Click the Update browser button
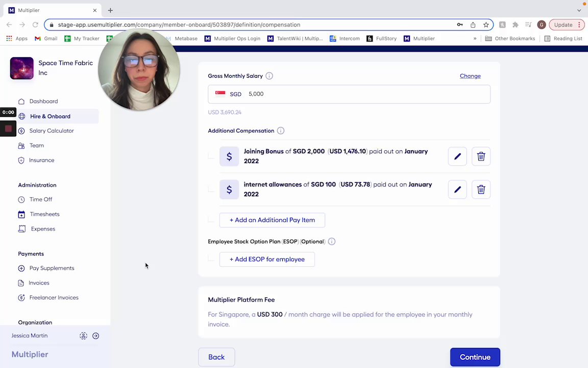Viewport: 588px width, 368px height. tap(567, 25)
